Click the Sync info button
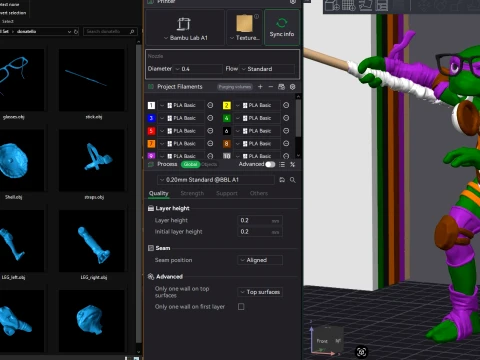Screen dimensions: 480x360 point(282,27)
